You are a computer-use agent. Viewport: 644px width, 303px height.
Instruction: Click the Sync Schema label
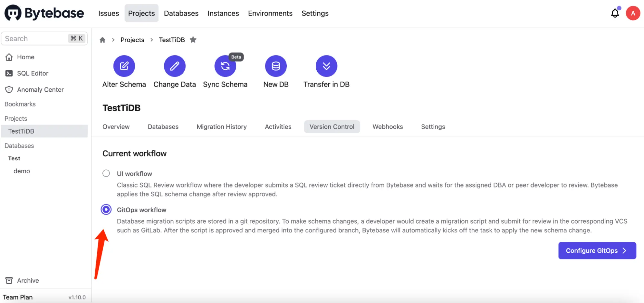pyautogui.click(x=225, y=84)
